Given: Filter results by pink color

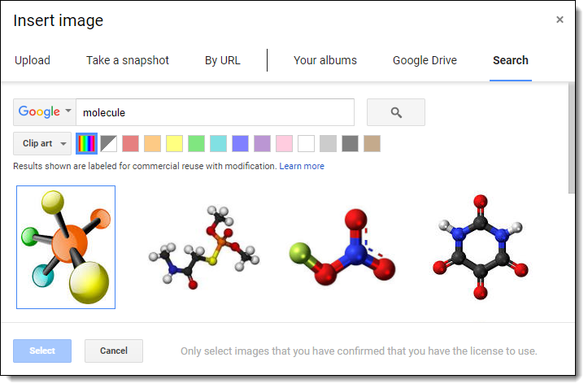Looking at the screenshot, I should pos(285,143).
